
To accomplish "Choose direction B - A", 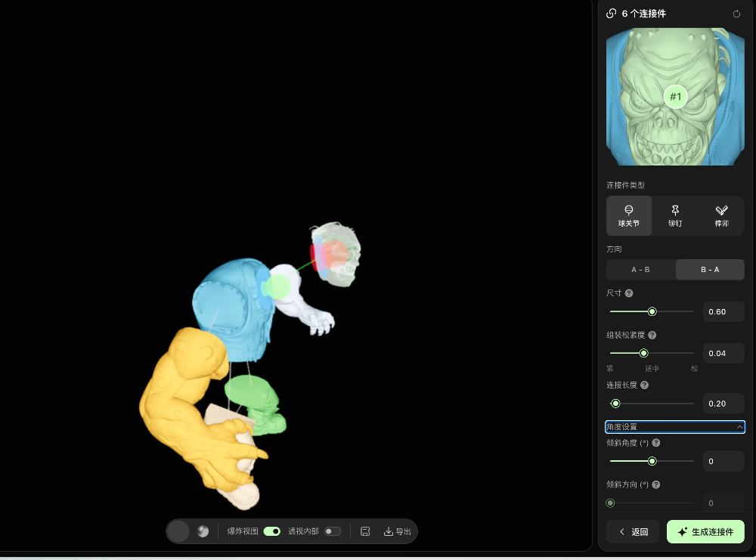I will [710, 270].
